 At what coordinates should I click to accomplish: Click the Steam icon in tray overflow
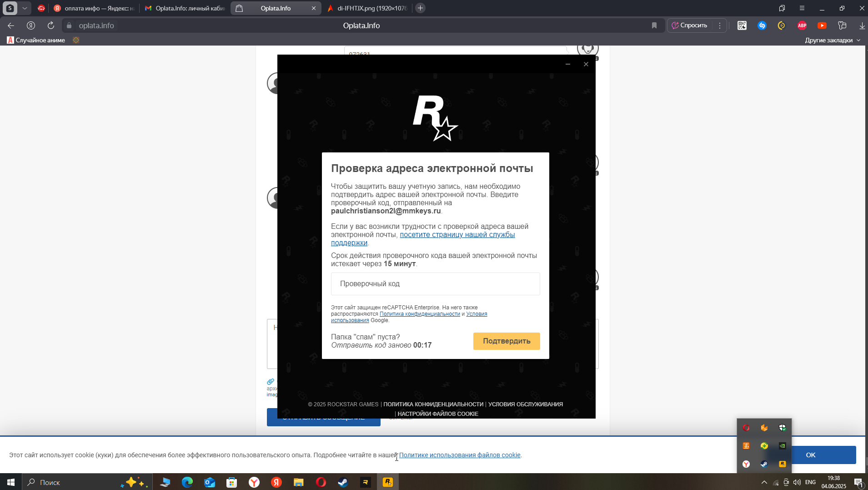(x=764, y=464)
